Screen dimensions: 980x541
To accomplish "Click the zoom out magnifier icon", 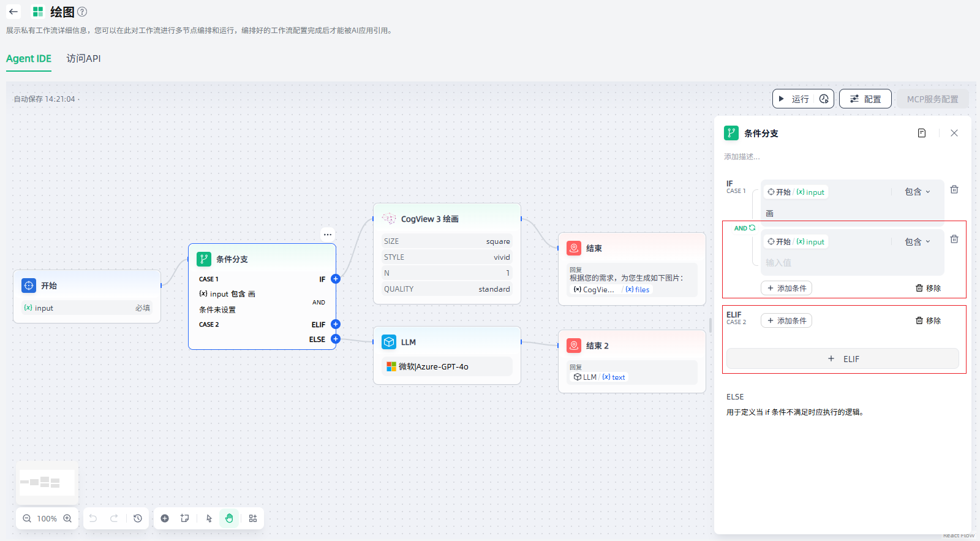I will point(27,518).
